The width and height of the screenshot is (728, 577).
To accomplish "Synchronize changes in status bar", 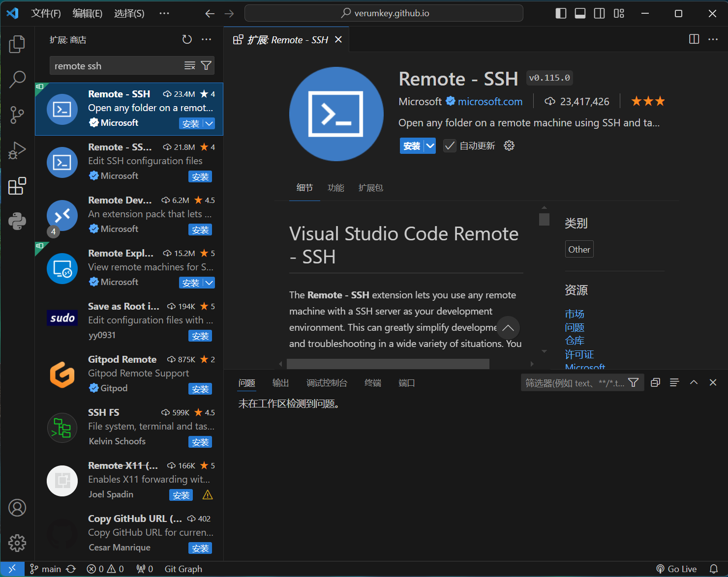I will (x=71, y=569).
